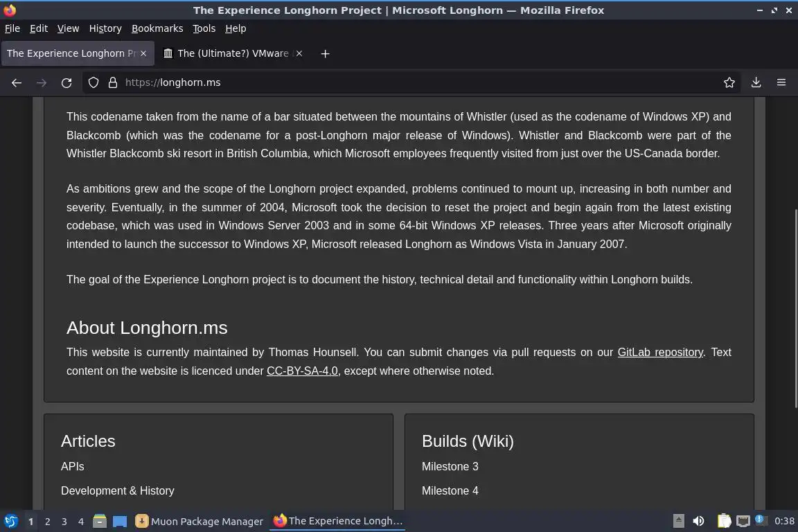Viewport: 798px width, 532px height.
Task: Open the Firefox hamburger menu
Action: point(781,82)
